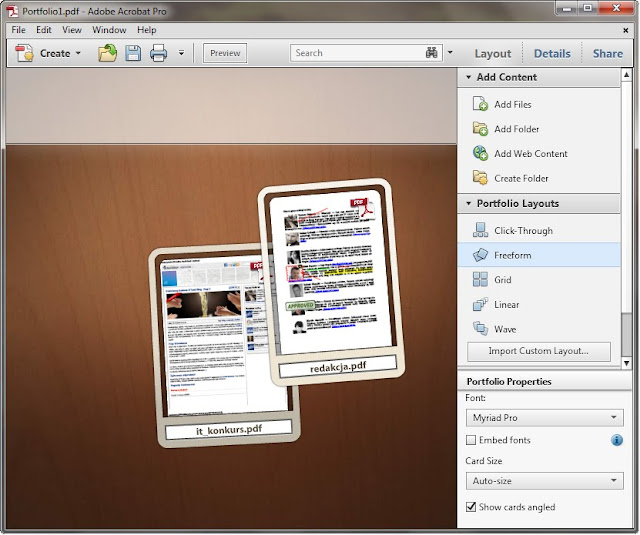The width and height of the screenshot is (640, 535).
Task: Click the layout panel scrollbar down arrow
Action: tap(626, 363)
